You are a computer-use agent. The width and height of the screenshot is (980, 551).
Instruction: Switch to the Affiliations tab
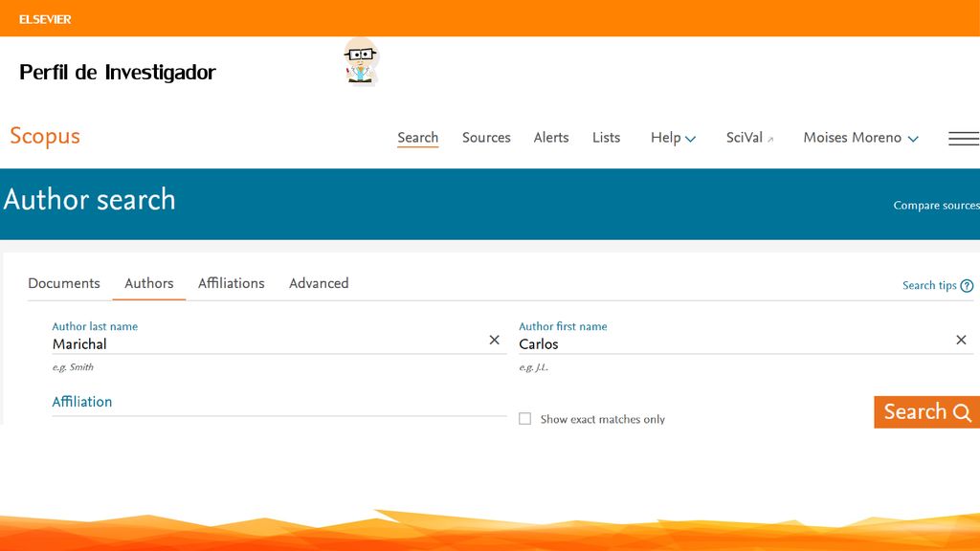coord(232,283)
